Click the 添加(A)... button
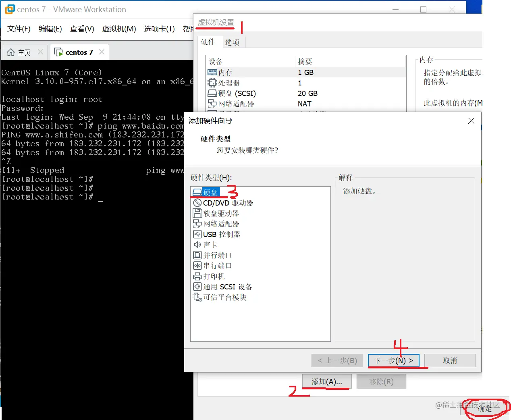Viewport: 511px width, 420px height. point(327,381)
